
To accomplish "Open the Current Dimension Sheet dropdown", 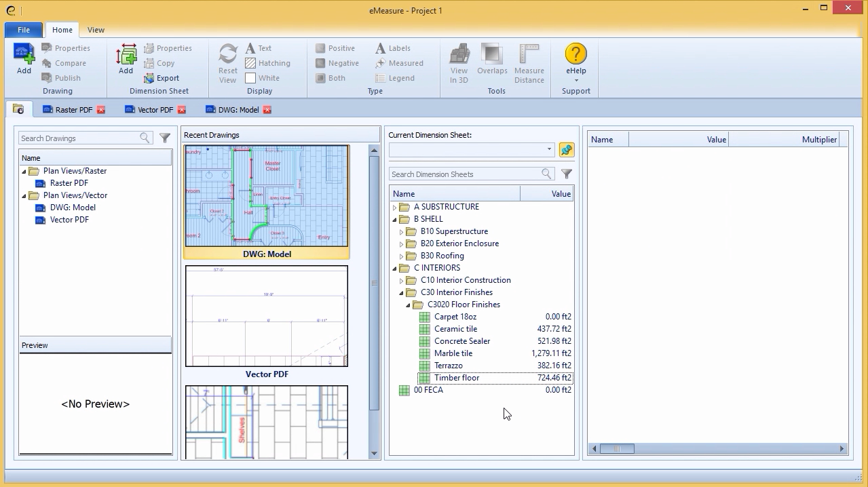I will point(548,149).
